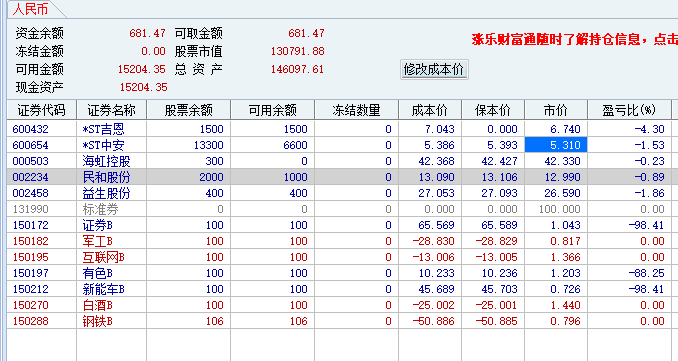
Task: Select stock code 000503
Action: tap(30, 161)
